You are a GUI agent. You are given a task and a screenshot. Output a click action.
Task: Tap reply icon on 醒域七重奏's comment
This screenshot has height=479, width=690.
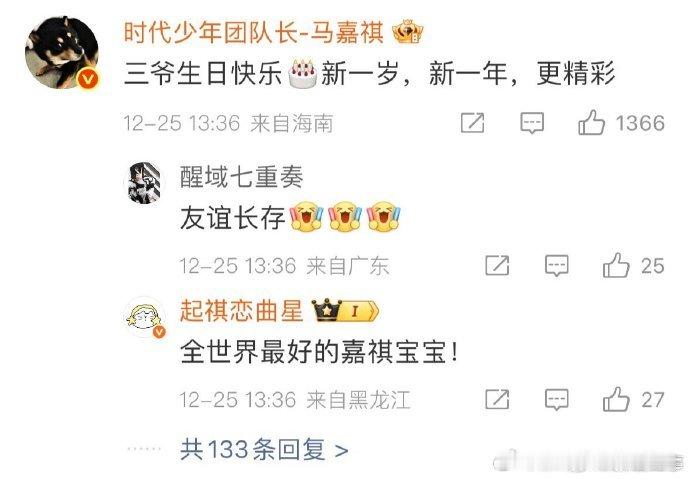[x=557, y=265]
